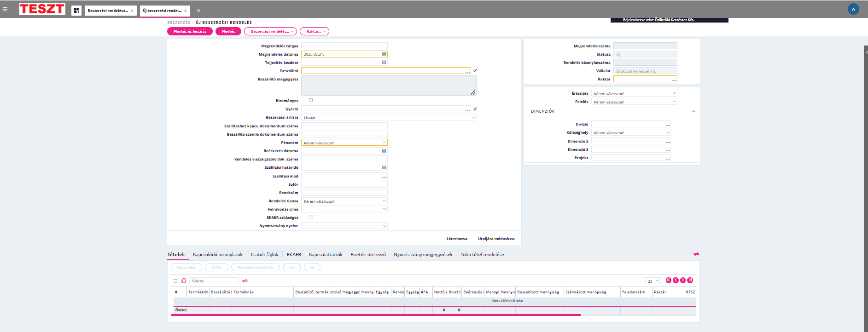Edit Gyártó with pencil icon
The image size is (868, 332).
pos(475,109)
